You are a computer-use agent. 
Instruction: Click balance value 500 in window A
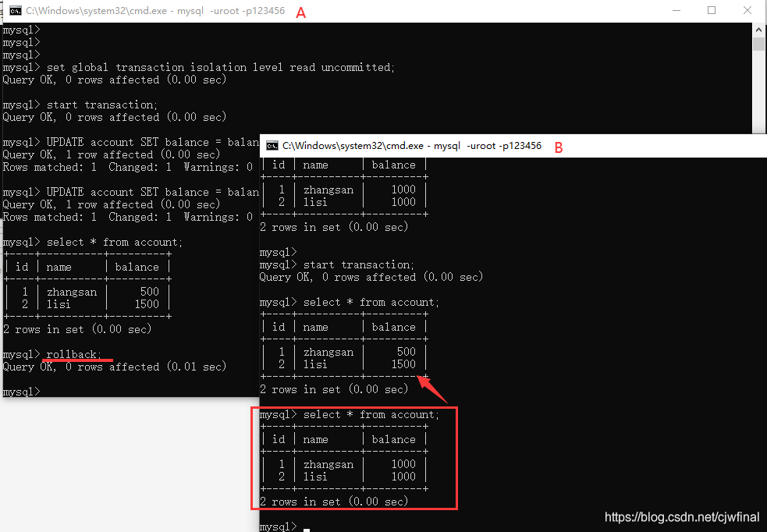pos(150,292)
